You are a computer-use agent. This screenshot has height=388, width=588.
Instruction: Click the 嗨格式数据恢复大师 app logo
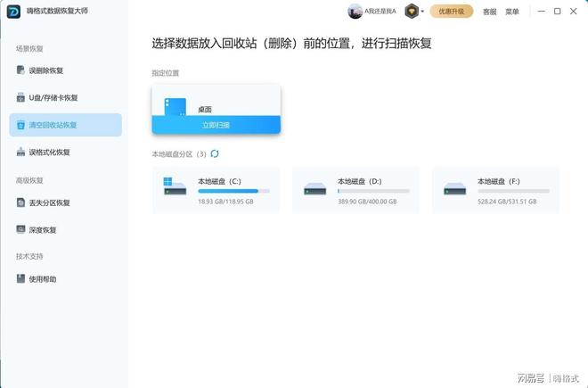tap(14, 12)
